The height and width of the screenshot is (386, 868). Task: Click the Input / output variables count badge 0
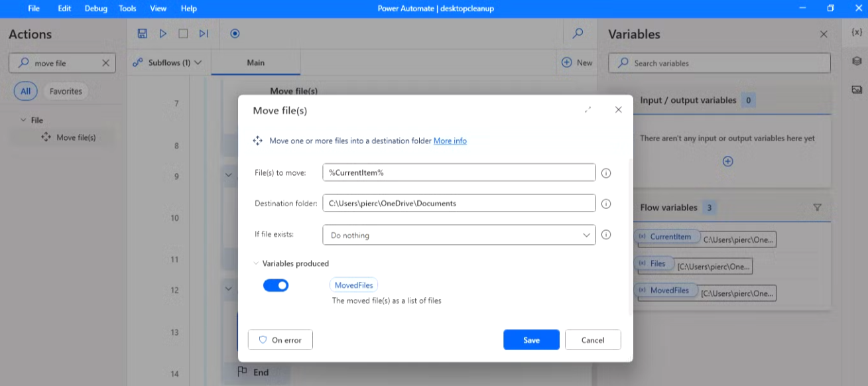748,100
